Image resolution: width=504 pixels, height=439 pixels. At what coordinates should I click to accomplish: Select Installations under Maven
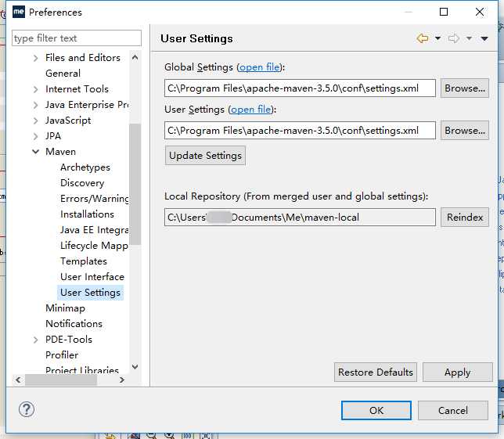coord(87,214)
